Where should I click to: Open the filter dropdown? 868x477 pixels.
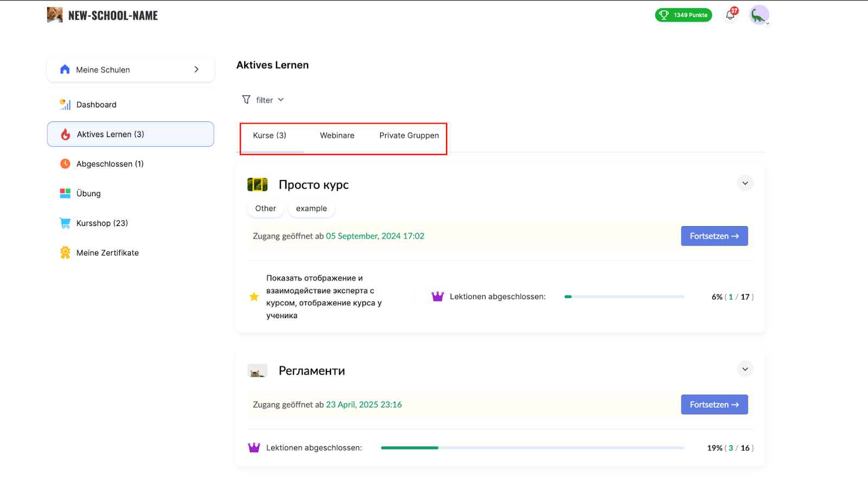click(x=264, y=100)
